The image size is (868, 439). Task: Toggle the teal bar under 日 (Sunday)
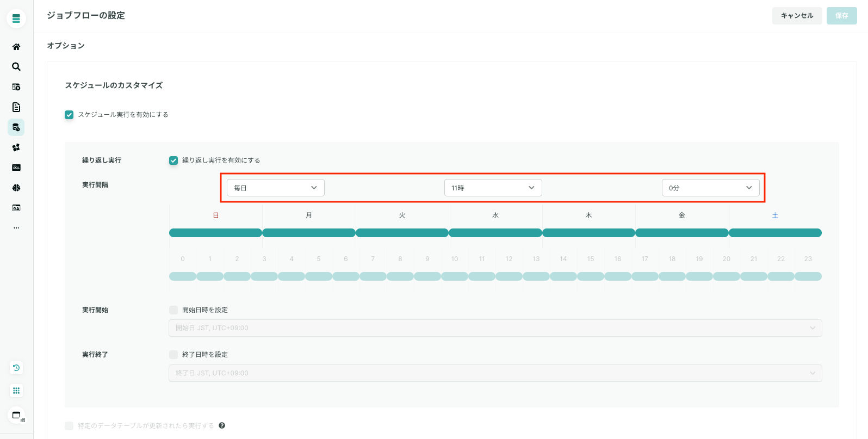[x=216, y=233]
